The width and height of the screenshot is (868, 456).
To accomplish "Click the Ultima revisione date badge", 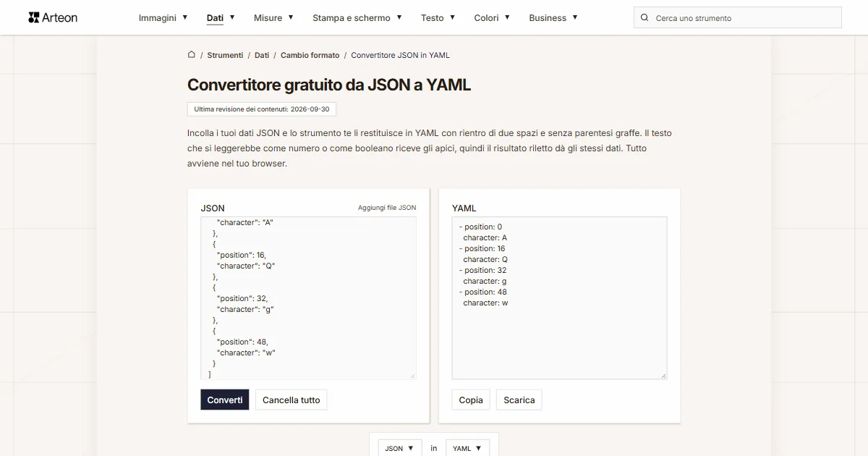I will (x=262, y=109).
